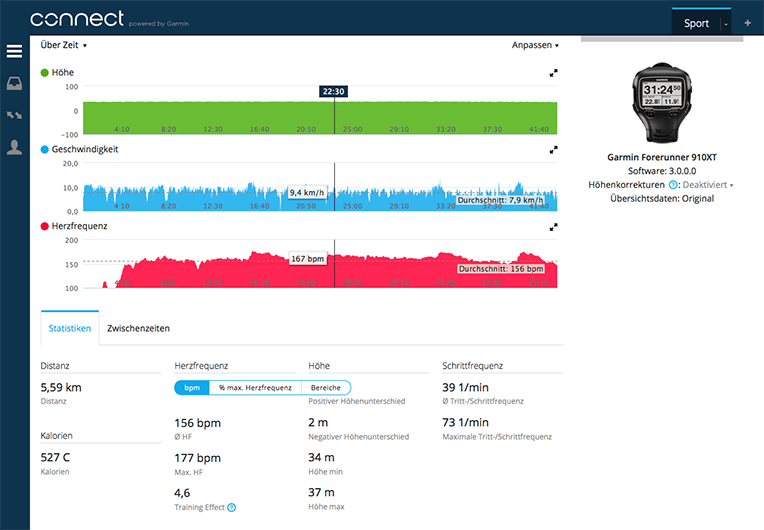This screenshot has height=530, width=764.
Task: Switch heart rate display to Bereiche
Action: pos(326,387)
